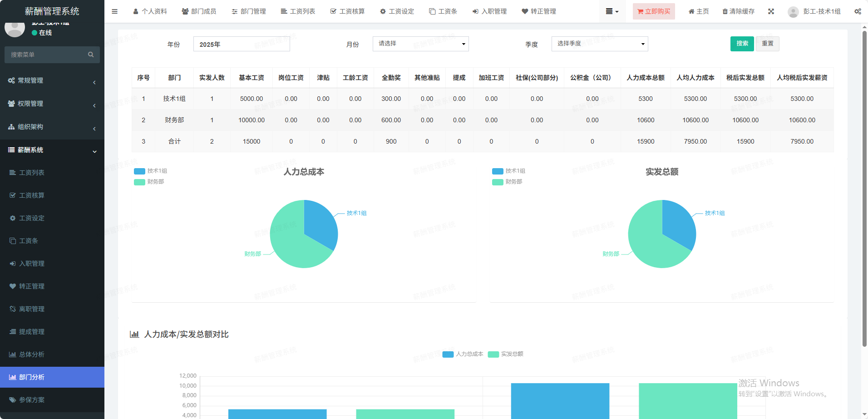Click the user avatar in top bar
868x419 pixels.
click(x=793, y=12)
